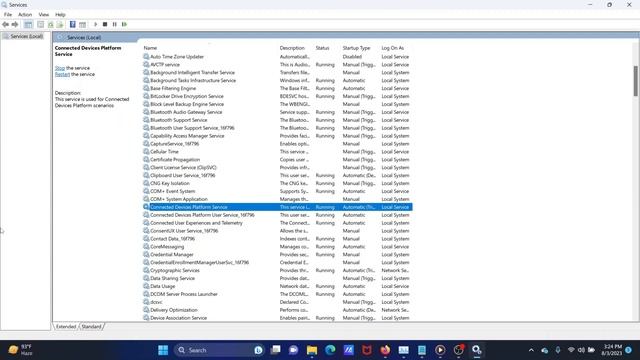The width and height of the screenshot is (640, 360).
Task: Click the Export List toolbar icon
Action: (60, 24)
